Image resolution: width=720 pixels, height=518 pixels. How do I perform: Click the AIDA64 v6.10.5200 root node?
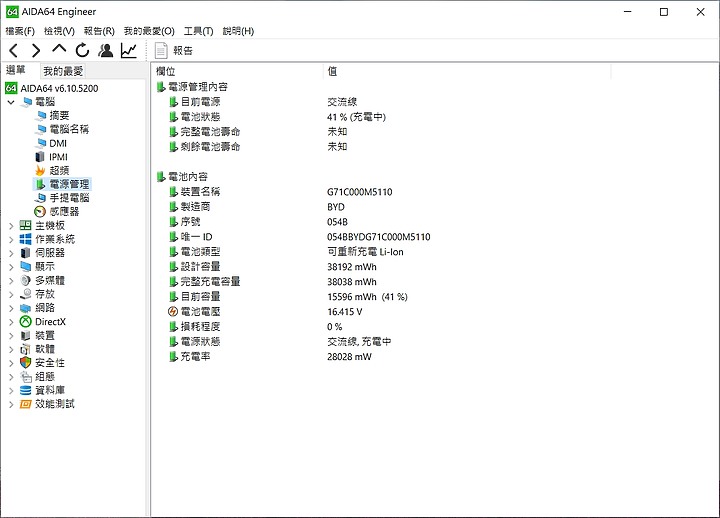[x=59, y=88]
